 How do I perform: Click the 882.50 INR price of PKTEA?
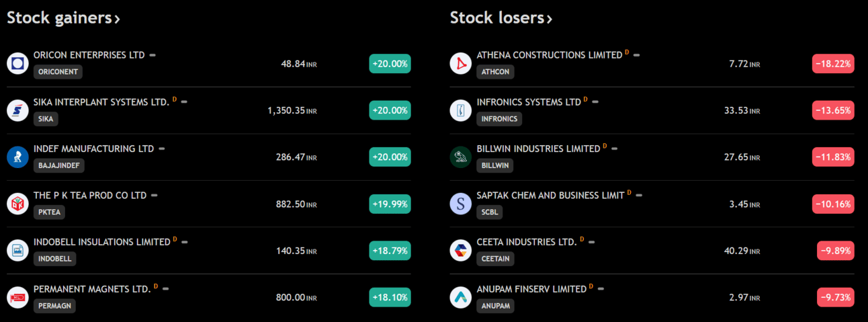(x=296, y=204)
